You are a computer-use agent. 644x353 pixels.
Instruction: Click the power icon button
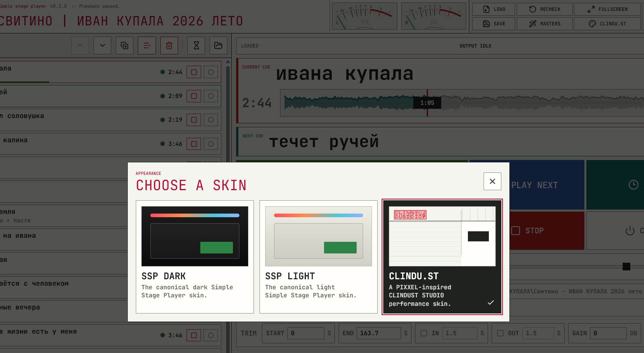pyautogui.click(x=630, y=230)
